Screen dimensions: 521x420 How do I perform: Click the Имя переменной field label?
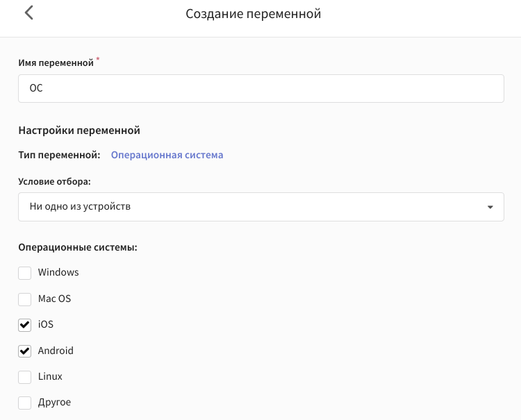pyautogui.click(x=56, y=62)
